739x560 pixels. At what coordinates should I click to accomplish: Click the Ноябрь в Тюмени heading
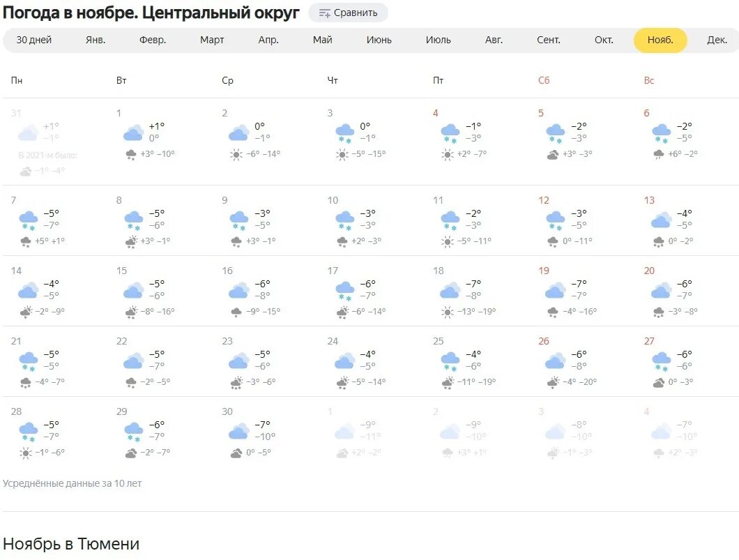pyautogui.click(x=71, y=544)
